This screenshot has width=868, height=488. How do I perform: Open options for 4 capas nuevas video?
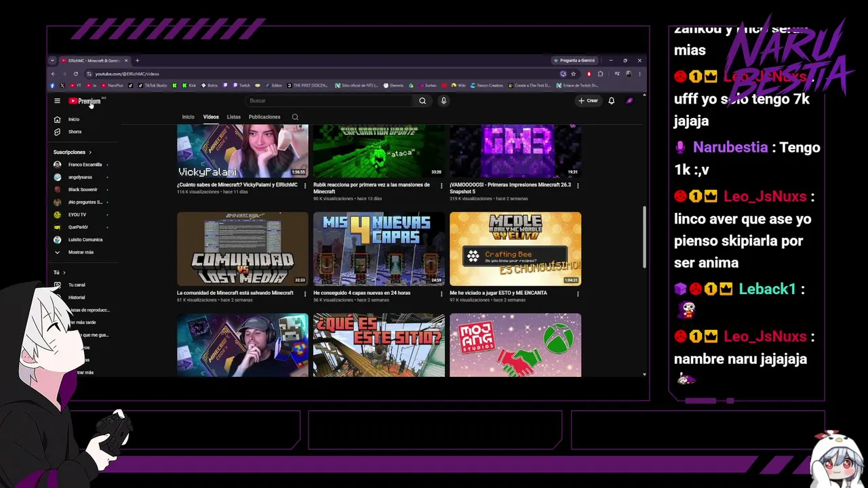(x=441, y=294)
